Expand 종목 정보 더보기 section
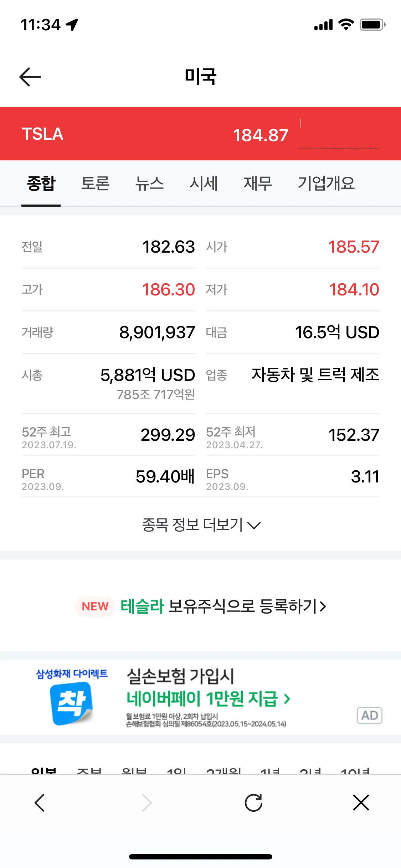The image size is (401, 868). click(x=201, y=525)
